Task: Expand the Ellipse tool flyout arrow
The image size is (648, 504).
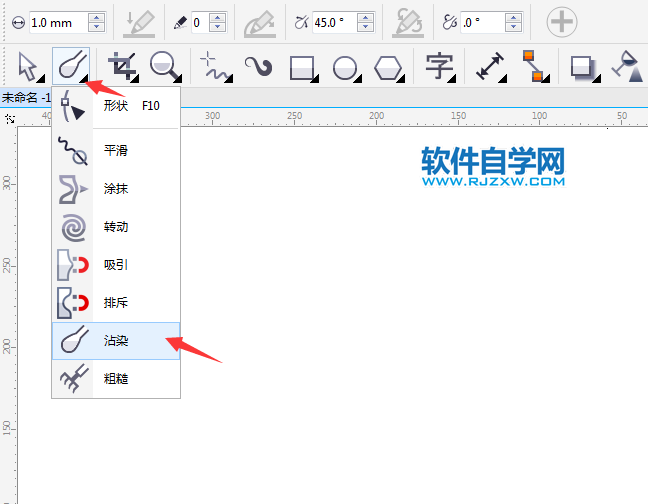Action: click(x=358, y=78)
